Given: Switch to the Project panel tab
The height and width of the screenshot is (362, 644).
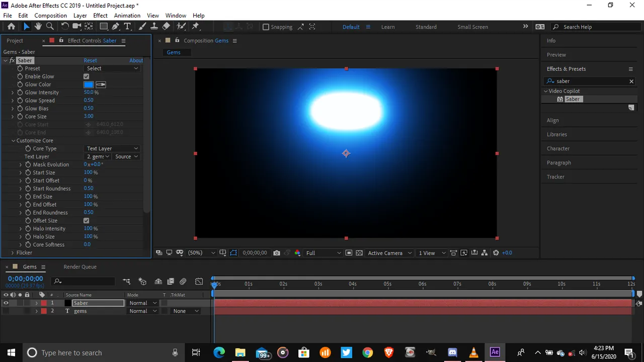Looking at the screenshot, I should (x=15, y=41).
